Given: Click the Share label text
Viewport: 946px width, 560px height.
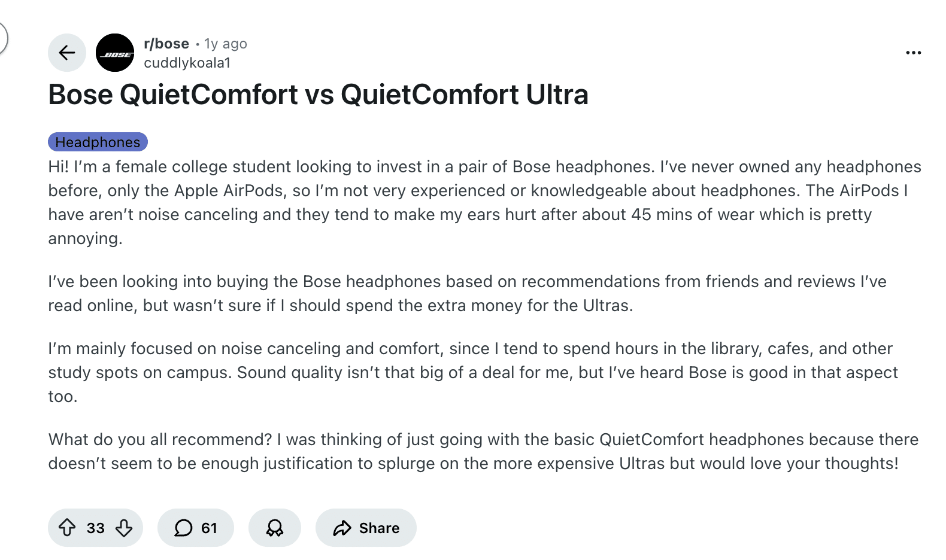Looking at the screenshot, I should click(x=379, y=528).
